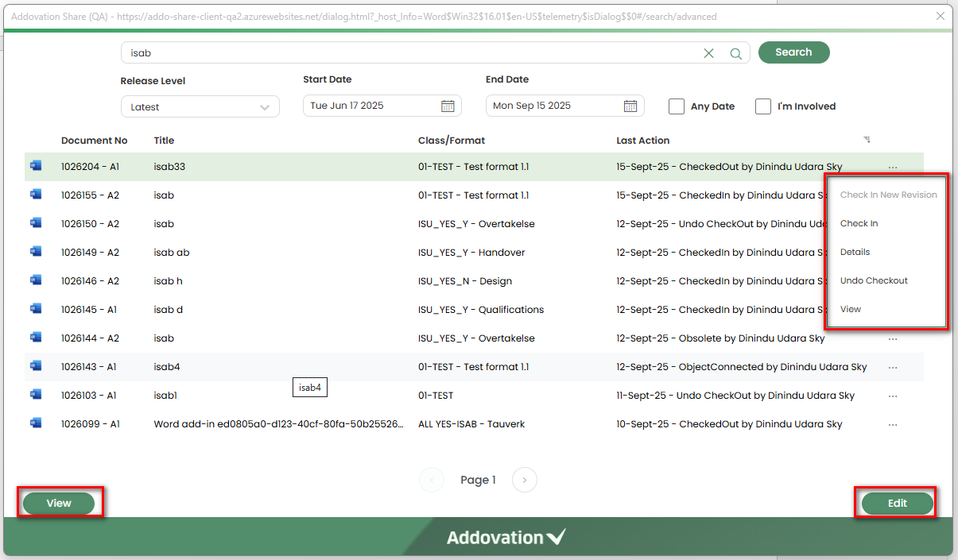Image resolution: width=958 pixels, height=560 pixels.
Task: Open Start Date calendar picker icon
Action: pos(448,106)
